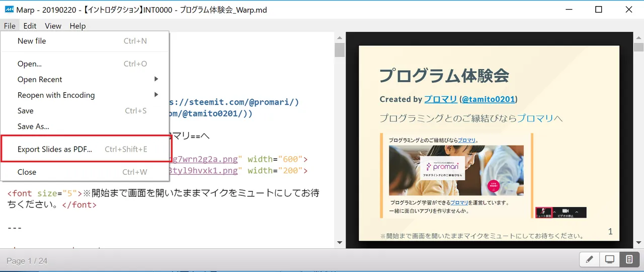Click the preview scrollbar thumb
The image size is (644, 272).
(638, 48)
